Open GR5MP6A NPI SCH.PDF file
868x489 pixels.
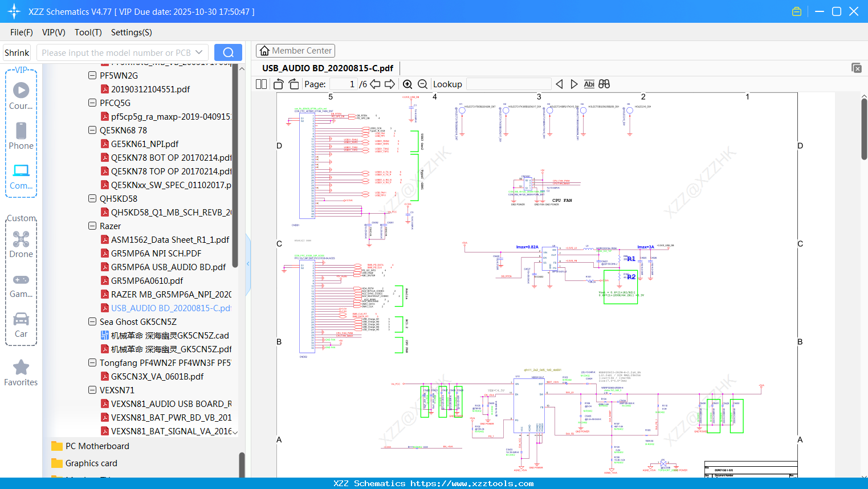[x=156, y=254]
